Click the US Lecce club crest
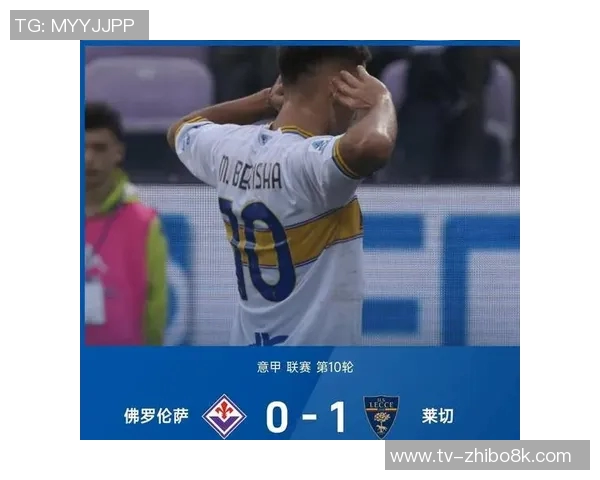 [381, 416]
